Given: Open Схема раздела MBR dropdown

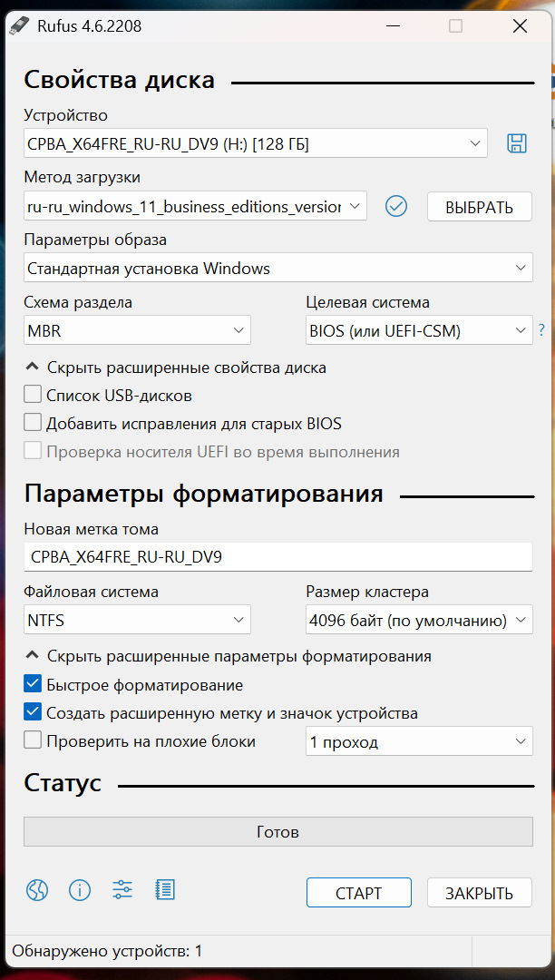Looking at the screenshot, I should pyautogui.click(x=137, y=330).
